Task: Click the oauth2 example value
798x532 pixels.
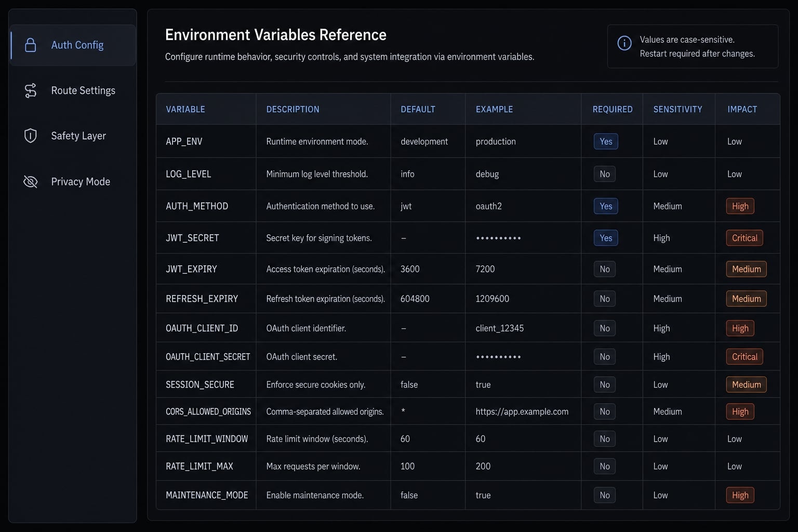Action: pos(489,206)
